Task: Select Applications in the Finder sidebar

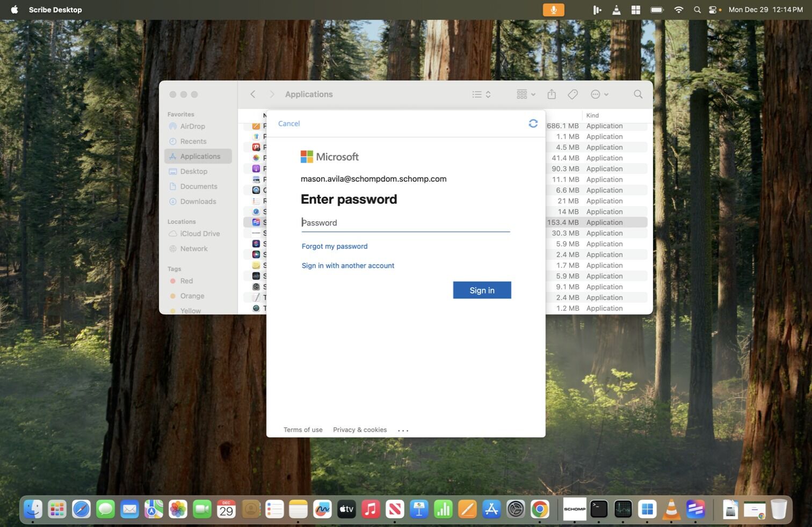Action: pyautogui.click(x=198, y=156)
